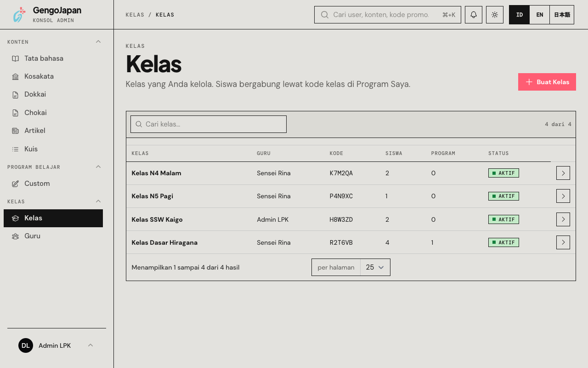Open Kelas SSW Kaigo details arrow
Viewport: 588px width, 368px height.
[563, 219]
